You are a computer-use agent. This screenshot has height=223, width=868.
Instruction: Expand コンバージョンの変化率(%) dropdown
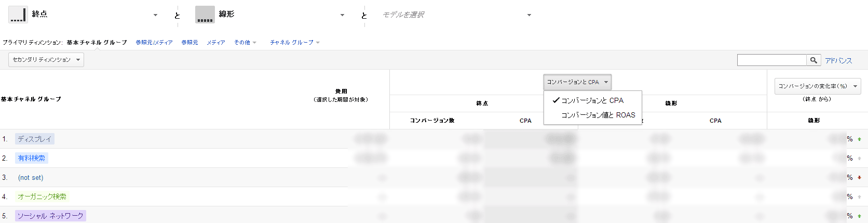(x=818, y=86)
